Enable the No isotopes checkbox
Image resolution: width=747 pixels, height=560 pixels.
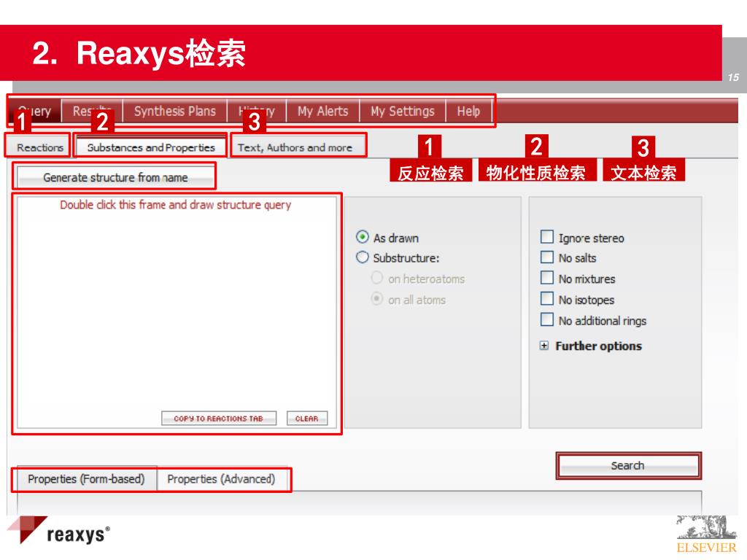[x=547, y=298]
